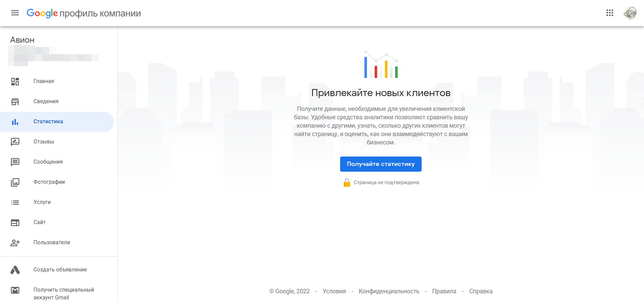This screenshot has width=644, height=301.
Task: Open the Условия footer link
Action: point(334,291)
